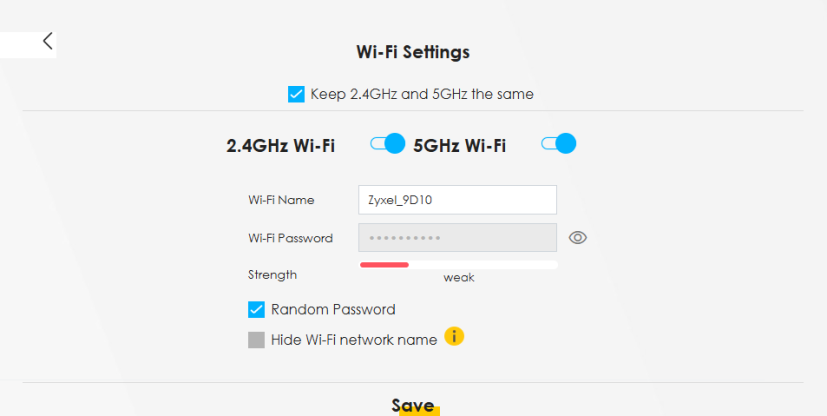Click the "Random Password" label text

[333, 309]
